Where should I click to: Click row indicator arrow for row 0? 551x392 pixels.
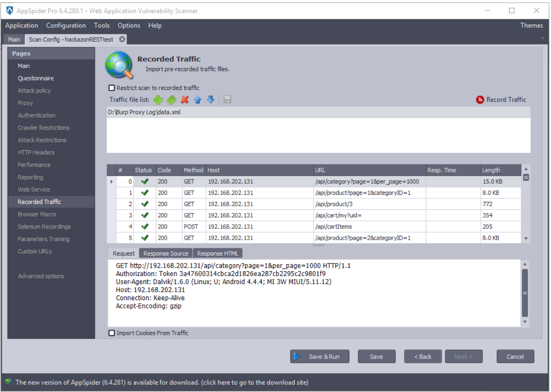[x=112, y=182]
